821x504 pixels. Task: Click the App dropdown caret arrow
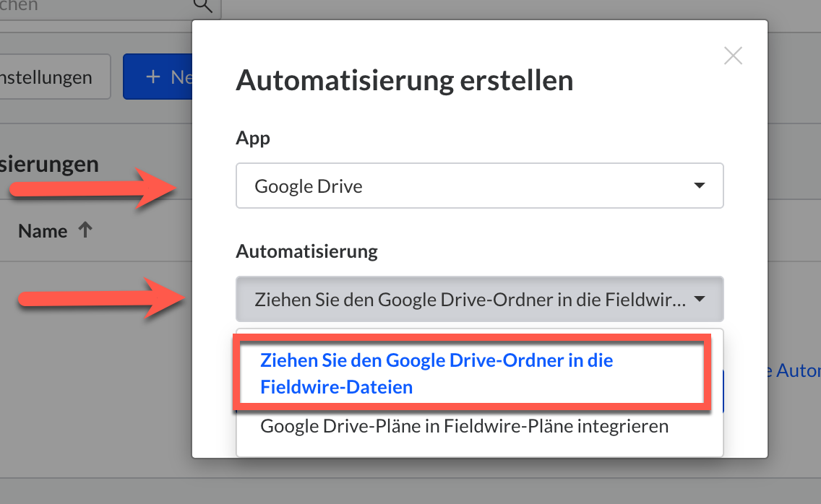click(699, 186)
